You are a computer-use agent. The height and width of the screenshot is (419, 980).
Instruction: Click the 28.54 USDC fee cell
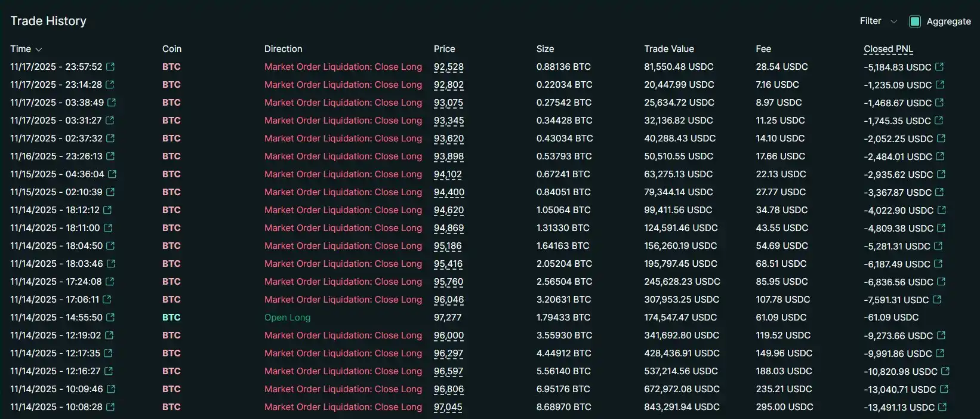click(x=782, y=67)
